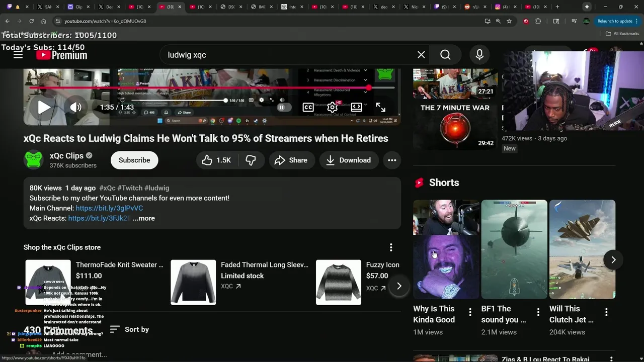Open Fuzzy Icon product thumbnail
Screen dimensions: 644x362
338,282
